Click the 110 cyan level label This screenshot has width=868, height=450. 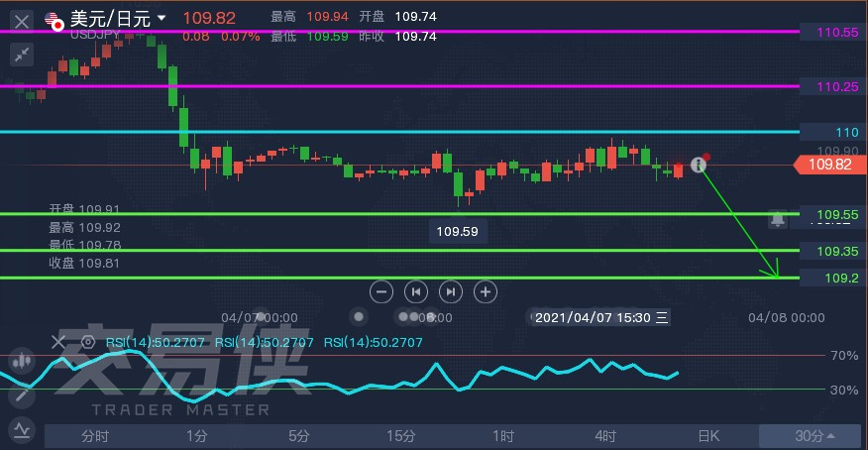coord(833,132)
